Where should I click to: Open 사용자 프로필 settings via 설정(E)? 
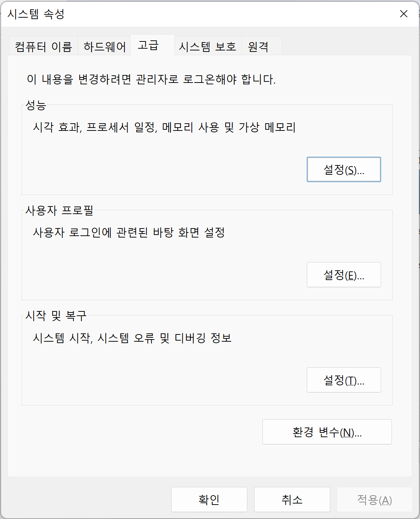[x=344, y=275]
